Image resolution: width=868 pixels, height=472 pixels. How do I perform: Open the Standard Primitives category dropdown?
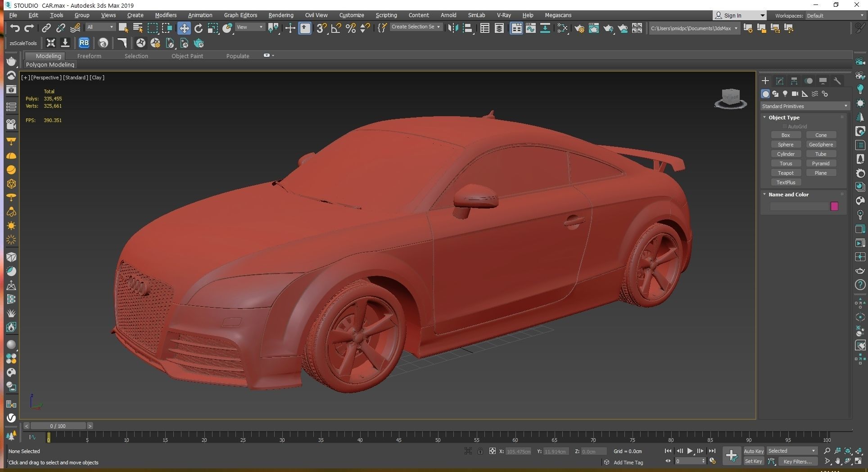click(x=805, y=106)
